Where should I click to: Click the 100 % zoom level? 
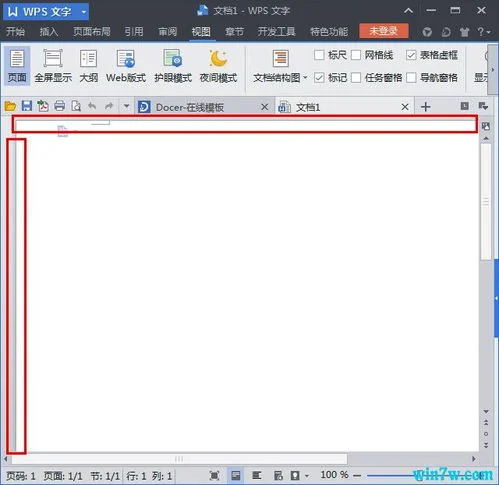(334, 475)
